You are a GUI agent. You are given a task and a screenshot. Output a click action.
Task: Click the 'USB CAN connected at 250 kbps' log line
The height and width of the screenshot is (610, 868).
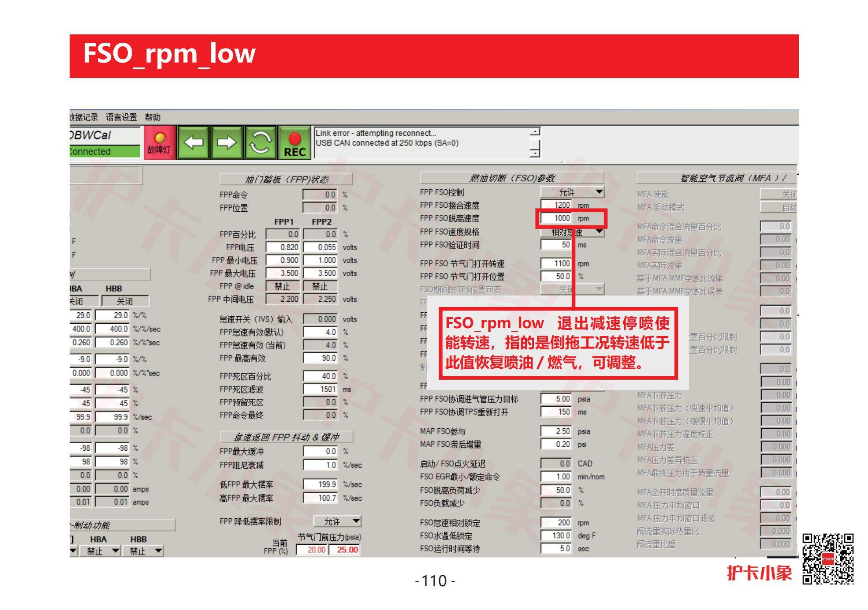(387, 143)
